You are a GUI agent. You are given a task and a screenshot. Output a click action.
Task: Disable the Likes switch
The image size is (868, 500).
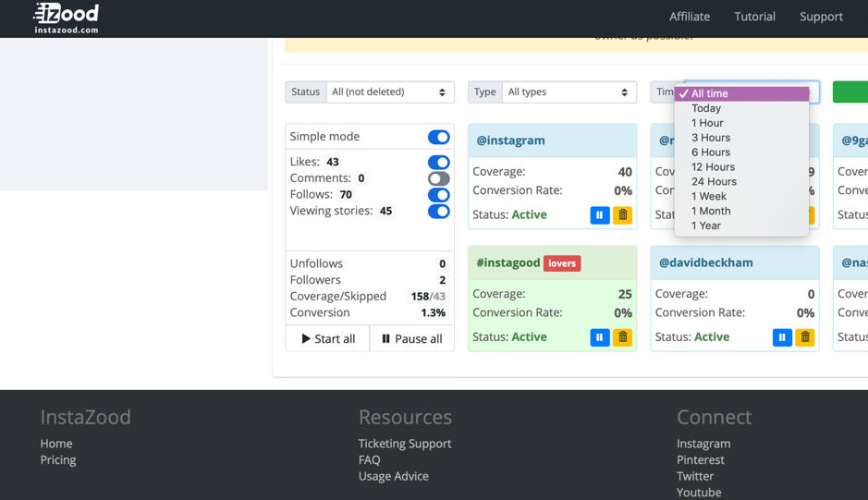(438, 163)
